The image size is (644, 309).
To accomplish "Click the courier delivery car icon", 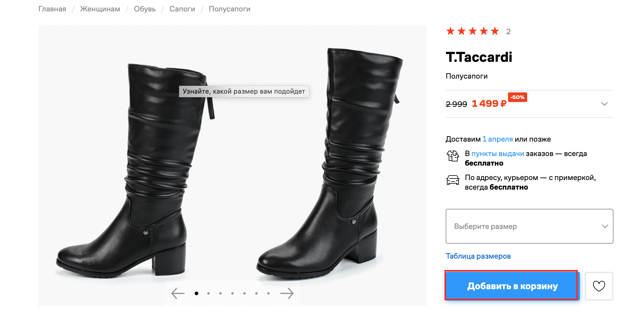I will 453,180.
